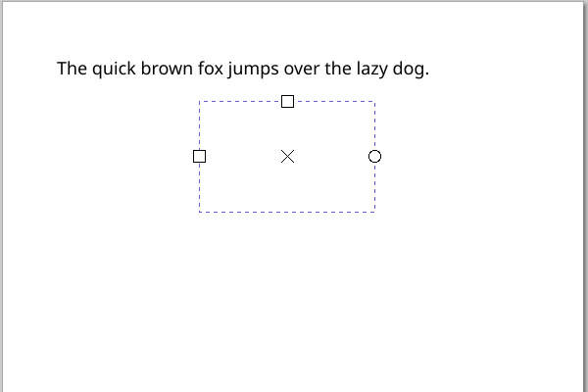Click the top-left corner of the dashed frame
Viewport: 588px width, 392px height.
coord(200,101)
